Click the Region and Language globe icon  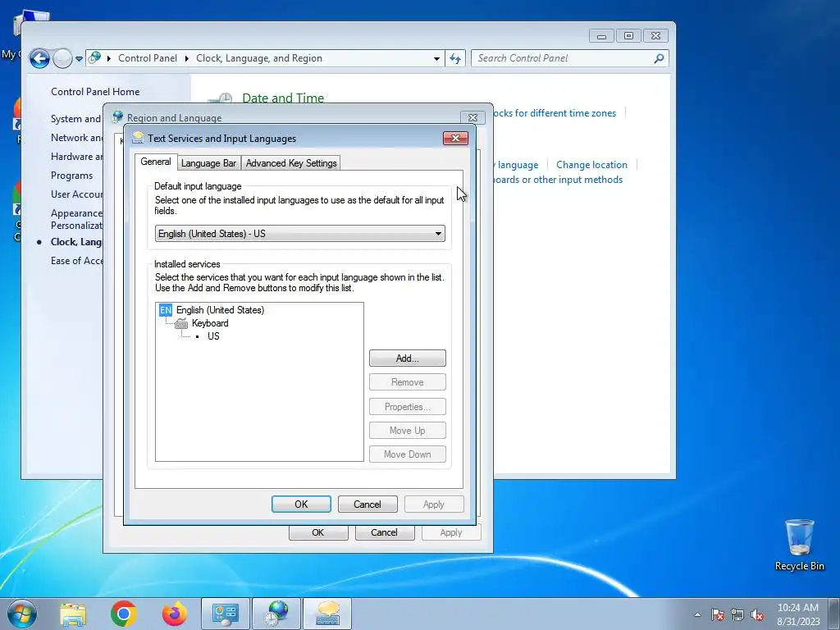(x=117, y=116)
